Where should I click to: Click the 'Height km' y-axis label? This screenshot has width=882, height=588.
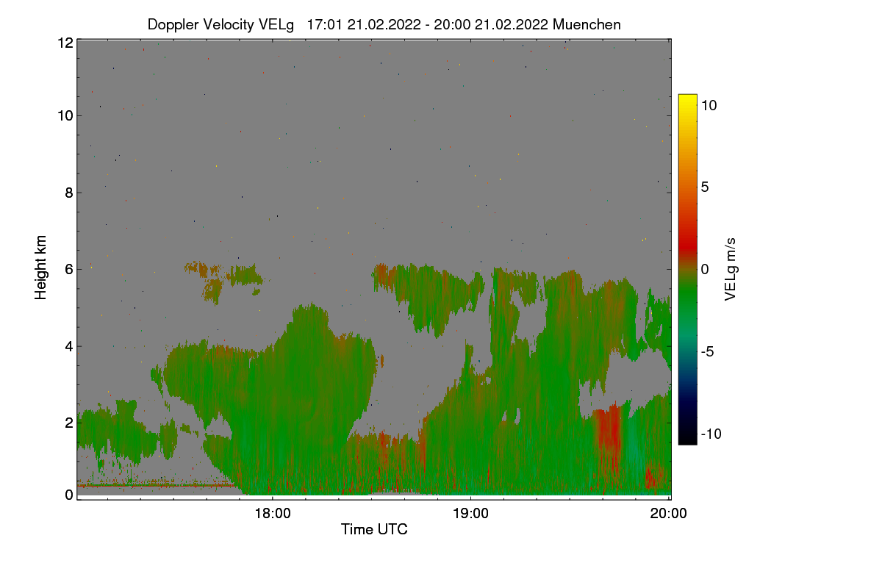(x=41, y=268)
